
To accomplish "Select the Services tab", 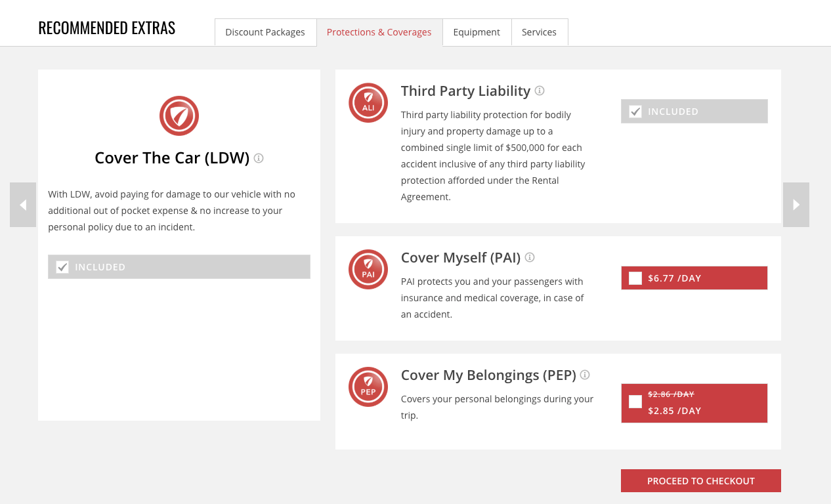I will tap(539, 32).
